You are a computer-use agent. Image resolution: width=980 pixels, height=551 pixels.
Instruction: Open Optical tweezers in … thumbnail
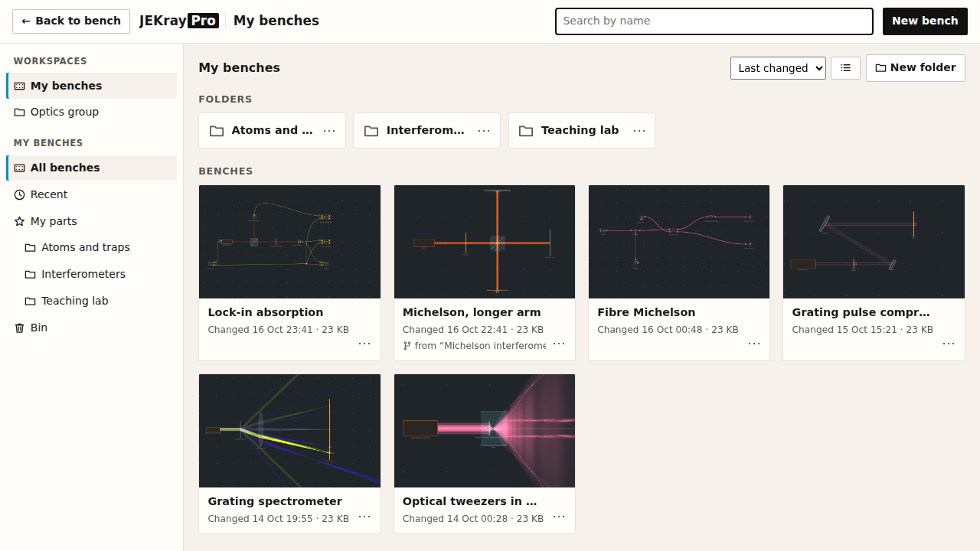(485, 431)
